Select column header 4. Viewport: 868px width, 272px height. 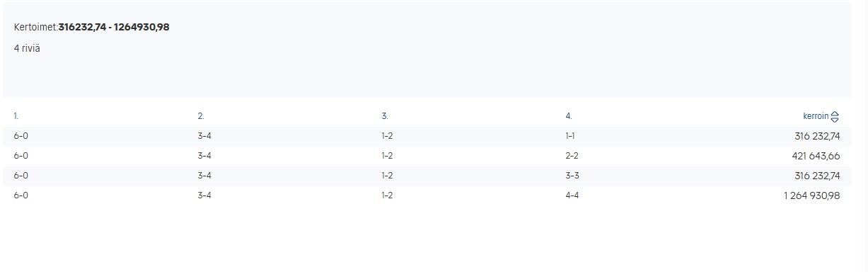click(569, 116)
